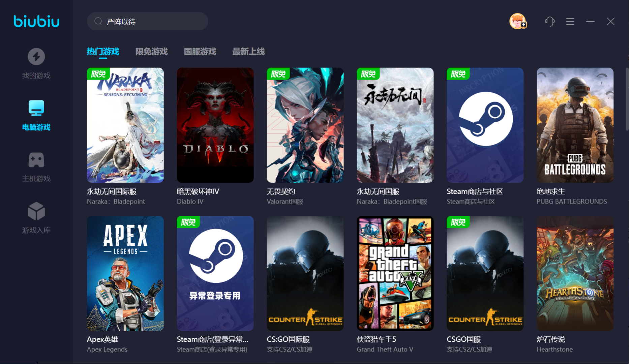Click the vertical scrollbar on right edge
The width and height of the screenshot is (629, 364).
(x=627, y=99)
